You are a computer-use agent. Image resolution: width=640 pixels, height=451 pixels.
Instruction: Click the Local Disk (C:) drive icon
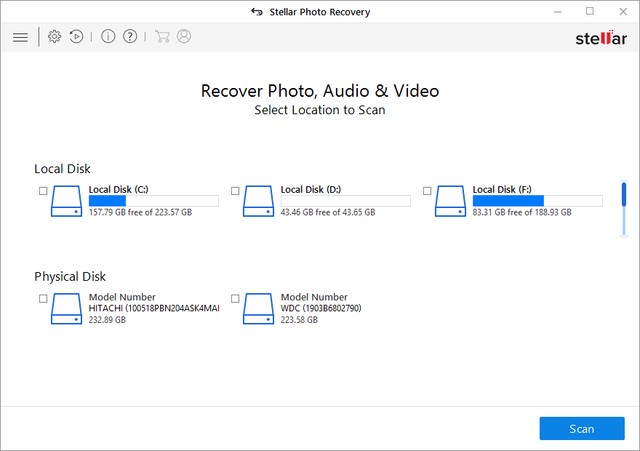point(68,199)
